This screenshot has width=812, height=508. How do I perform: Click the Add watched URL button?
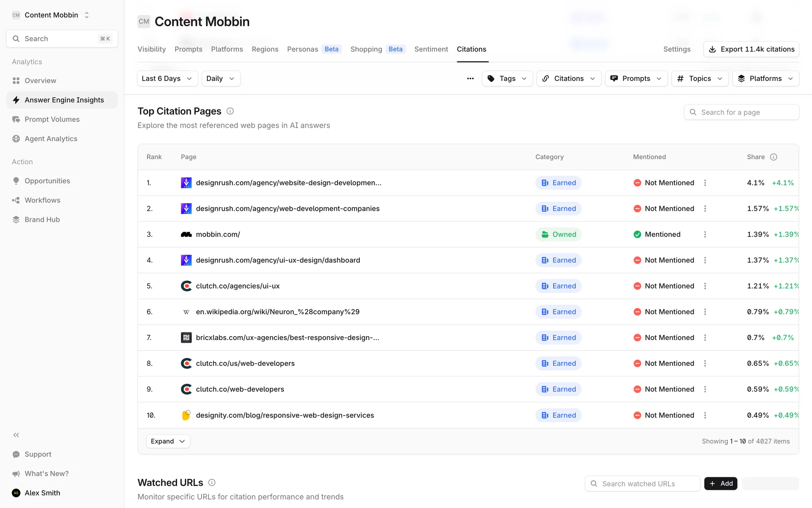click(721, 483)
